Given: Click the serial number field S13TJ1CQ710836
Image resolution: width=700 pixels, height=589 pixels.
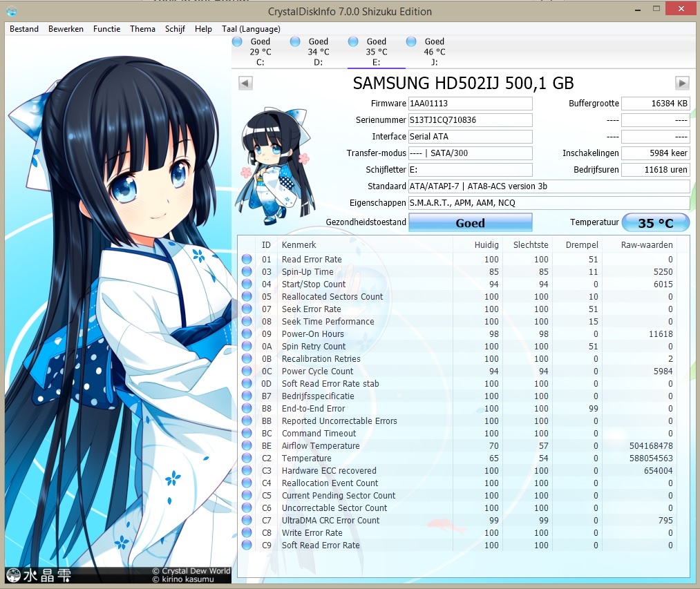Looking at the screenshot, I should point(471,120).
